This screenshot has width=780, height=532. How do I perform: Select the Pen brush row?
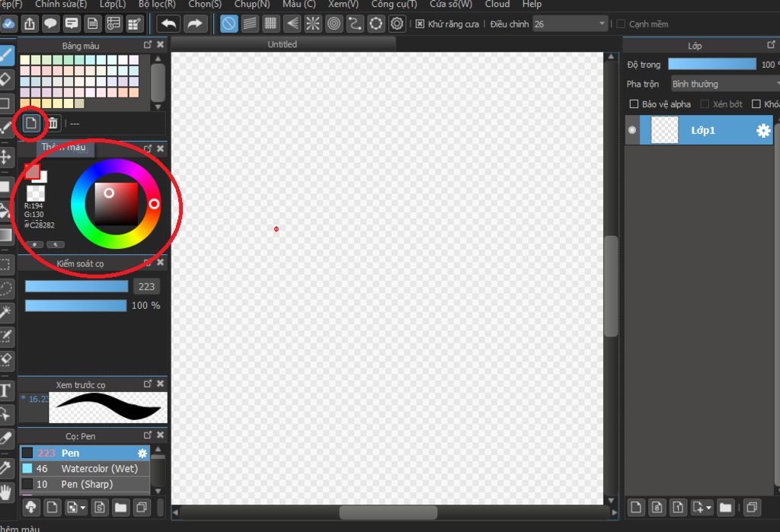[85, 453]
